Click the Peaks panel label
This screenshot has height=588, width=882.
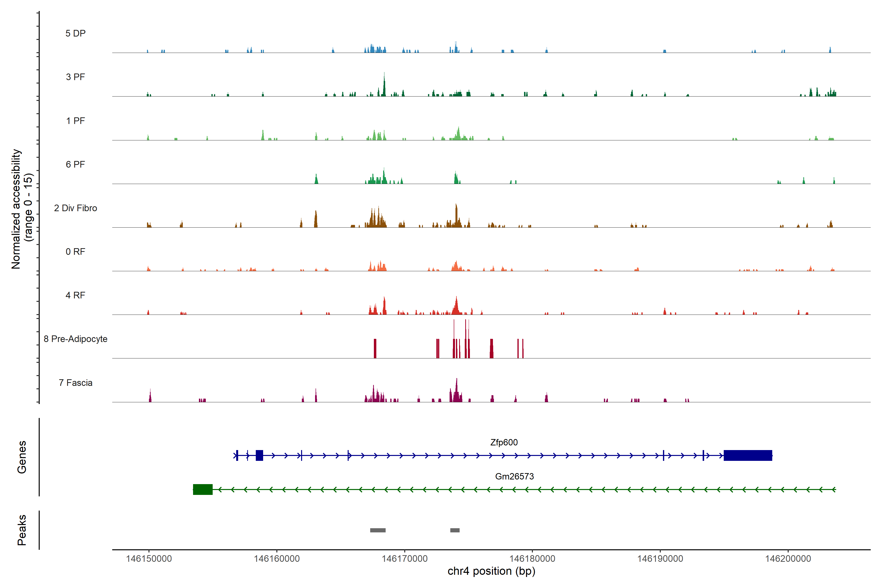point(22,530)
